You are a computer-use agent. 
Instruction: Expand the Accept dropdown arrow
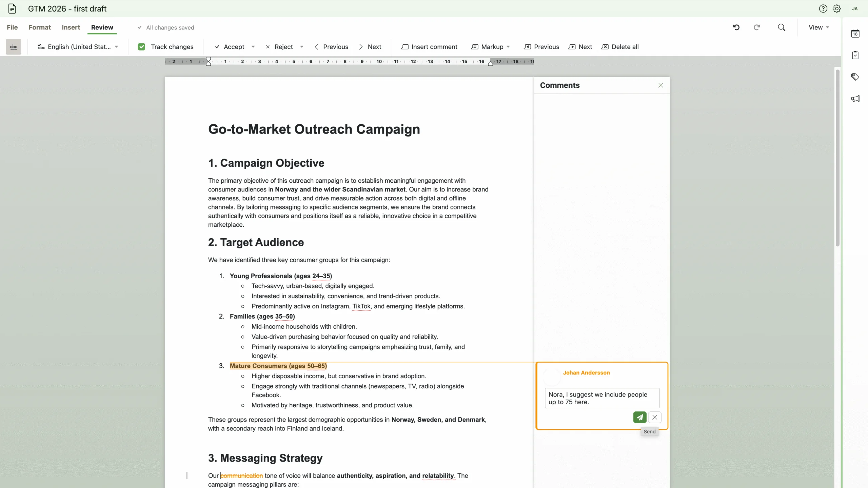(253, 47)
